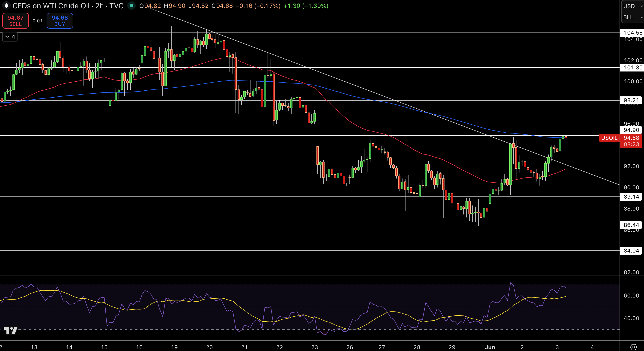Click the CFDs on WTI Crude Oil title
This screenshot has width=644, height=351.
coord(51,6)
